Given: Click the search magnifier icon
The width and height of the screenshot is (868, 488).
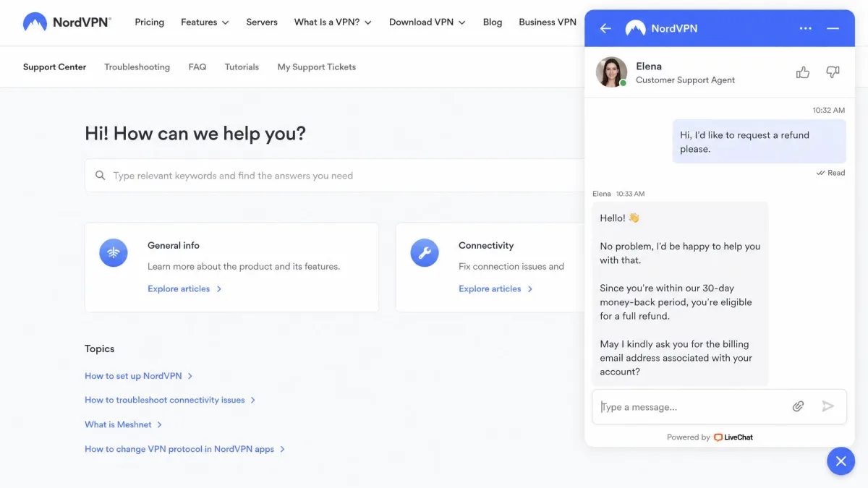Looking at the screenshot, I should pyautogui.click(x=100, y=176).
